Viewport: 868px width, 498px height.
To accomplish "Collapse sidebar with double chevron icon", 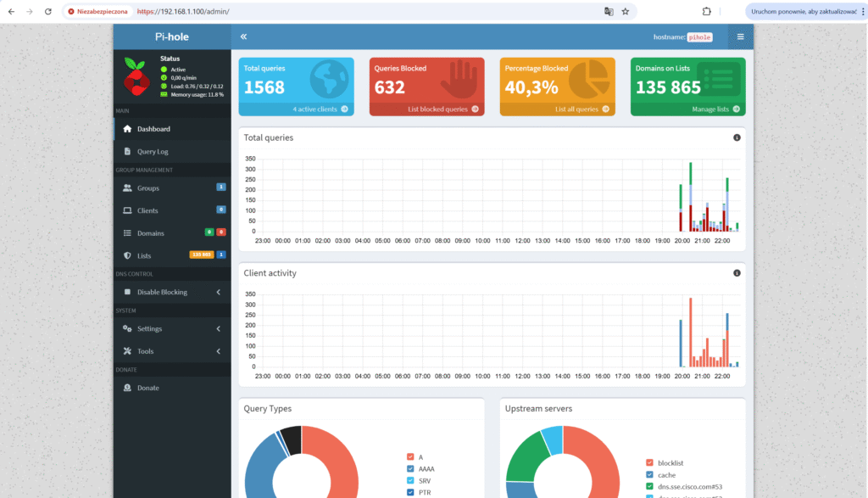I will [243, 37].
